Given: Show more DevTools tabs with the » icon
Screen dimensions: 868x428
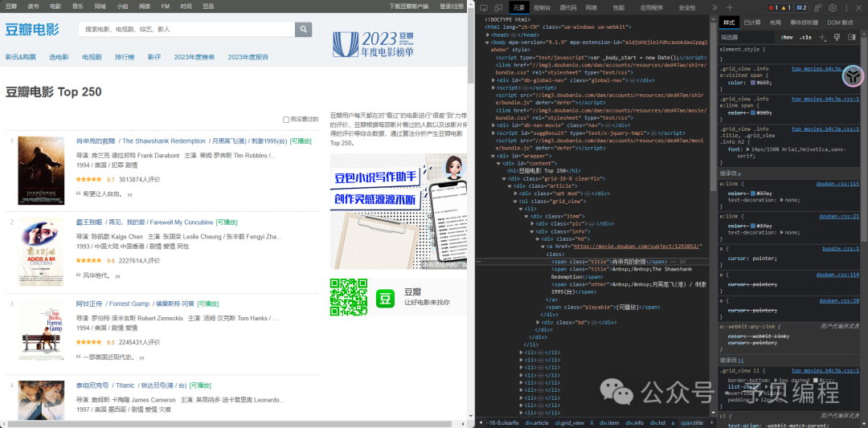Looking at the screenshot, I should (714, 8).
